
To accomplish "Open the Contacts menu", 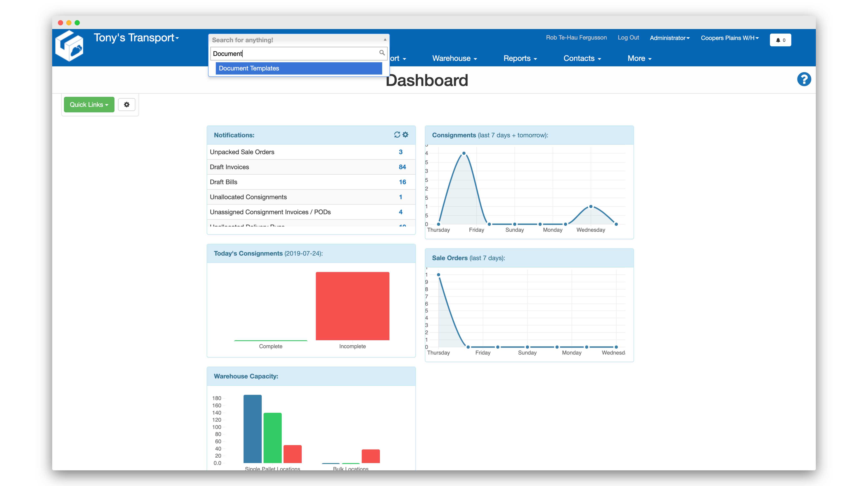I will 582,58.
